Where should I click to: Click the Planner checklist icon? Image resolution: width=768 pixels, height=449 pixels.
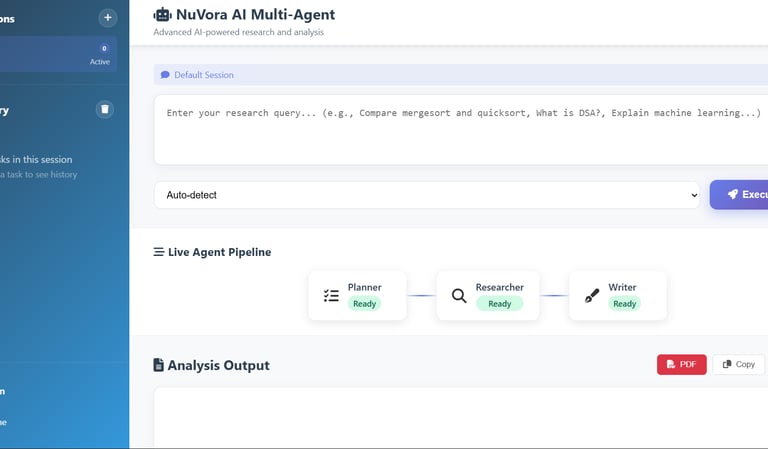tap(331, 295)
